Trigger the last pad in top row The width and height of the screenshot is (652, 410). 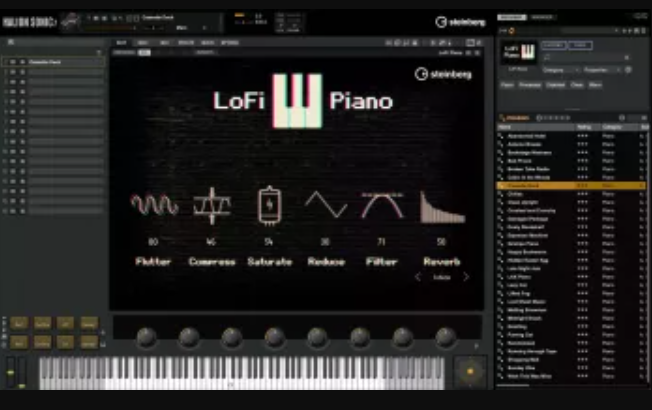pos(89,324)
